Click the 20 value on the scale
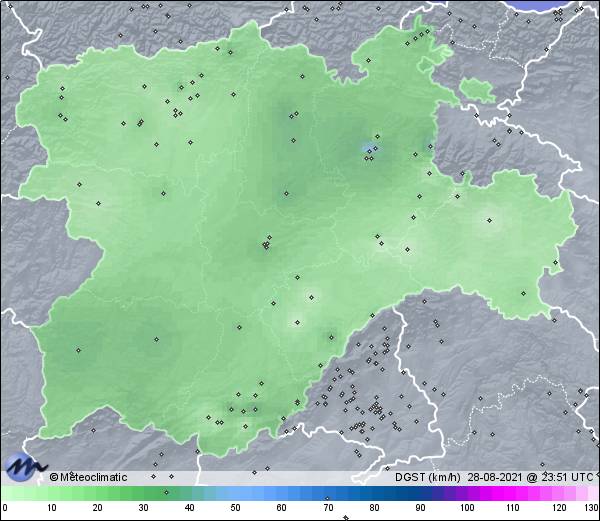 point(98,508)
